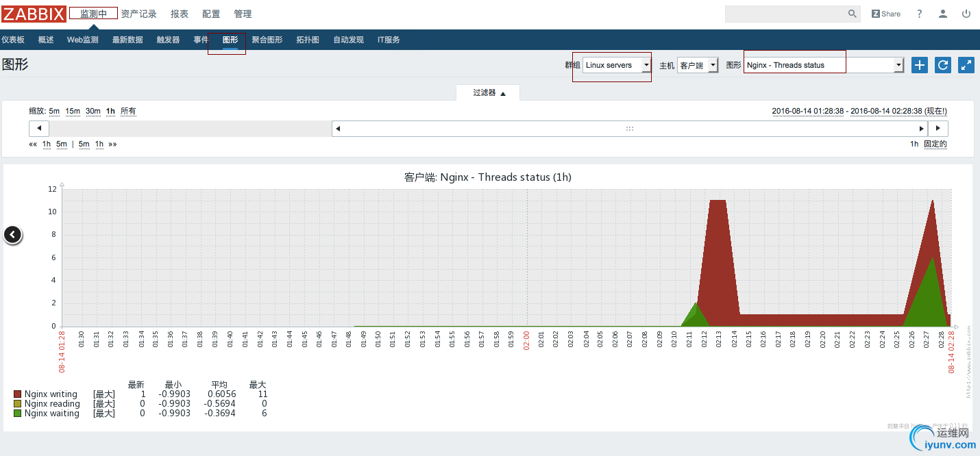Go to 拓扑图 tab
Image resolution: width=980 pixels, height=456 pixels.
point(308,40)
